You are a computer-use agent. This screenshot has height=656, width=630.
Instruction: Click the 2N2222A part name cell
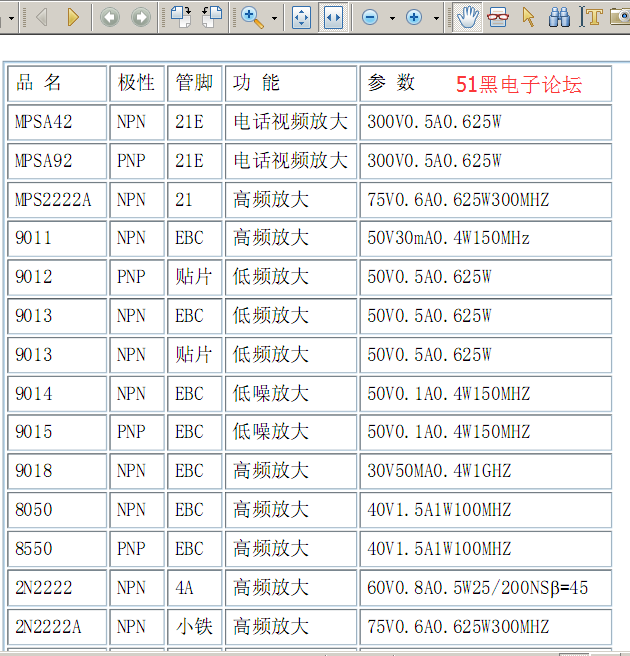[x=57, y=627]
